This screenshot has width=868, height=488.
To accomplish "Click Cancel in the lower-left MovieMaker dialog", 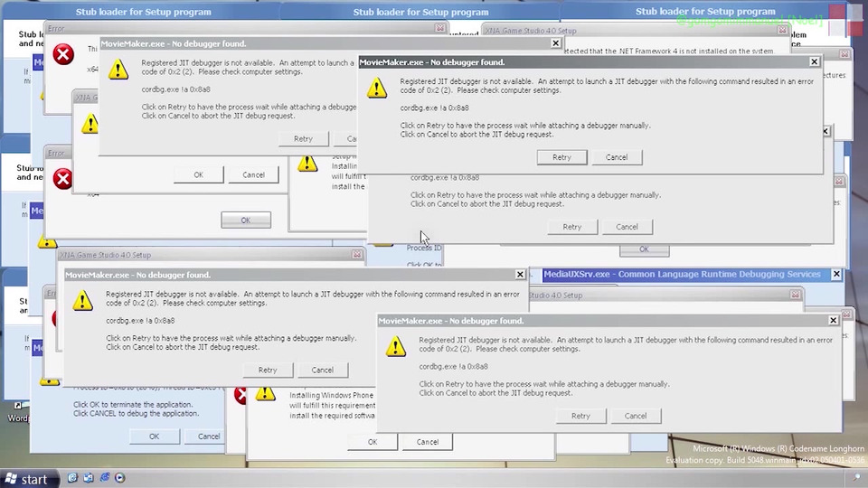I will click(x=323, y=371).
